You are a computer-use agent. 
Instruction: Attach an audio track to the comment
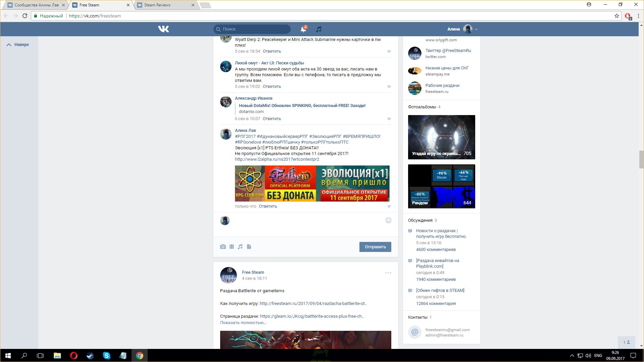240,247
